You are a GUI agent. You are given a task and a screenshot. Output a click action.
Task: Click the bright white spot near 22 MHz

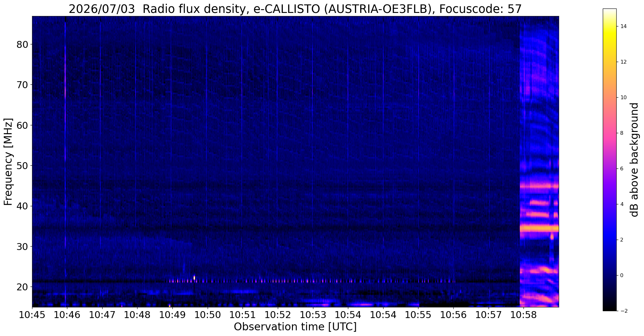point(194,278)
